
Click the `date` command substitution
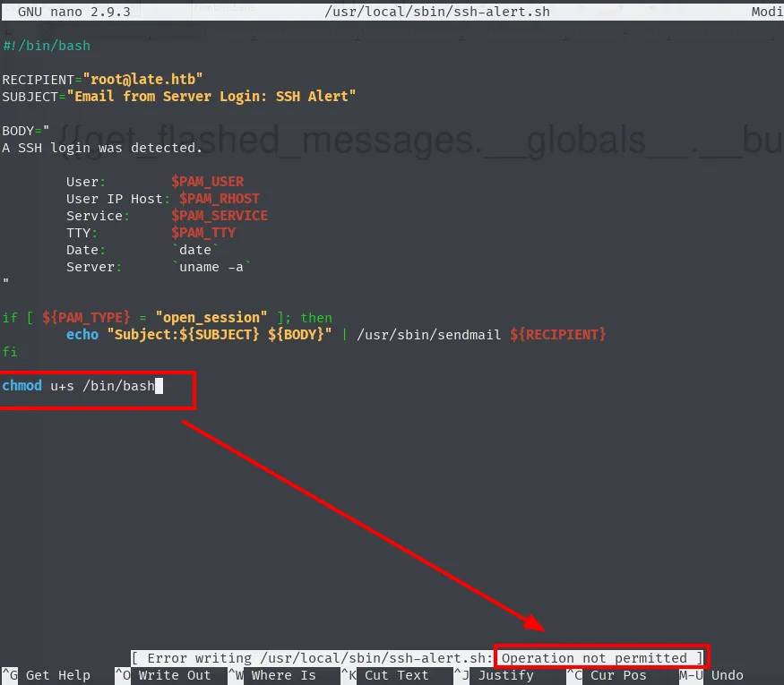pyautogui.click(x=195, y=250)
